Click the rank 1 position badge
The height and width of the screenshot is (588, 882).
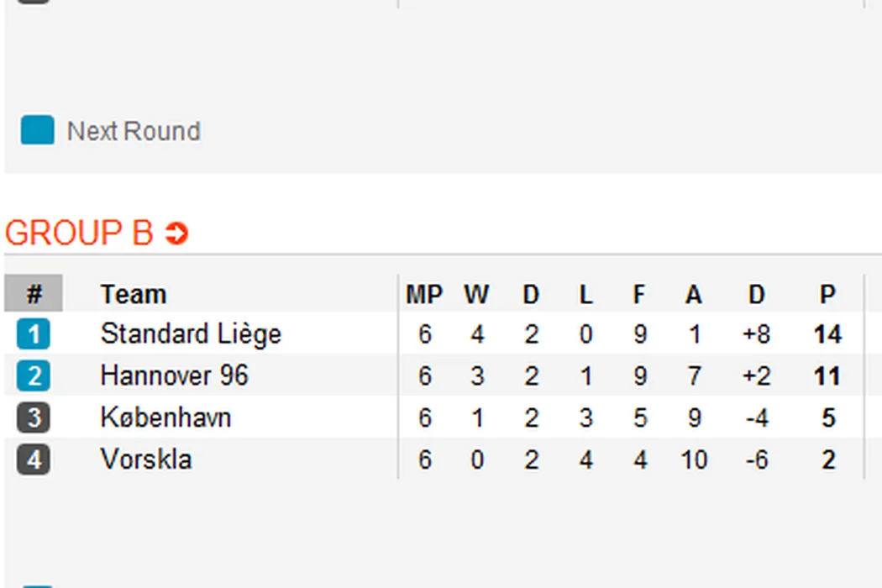[34, 334]
